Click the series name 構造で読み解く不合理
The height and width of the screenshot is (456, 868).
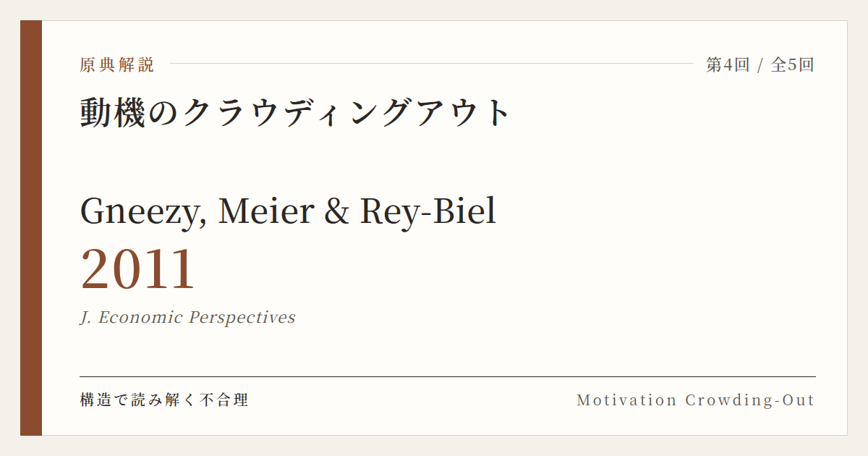[x=164, y=400]
